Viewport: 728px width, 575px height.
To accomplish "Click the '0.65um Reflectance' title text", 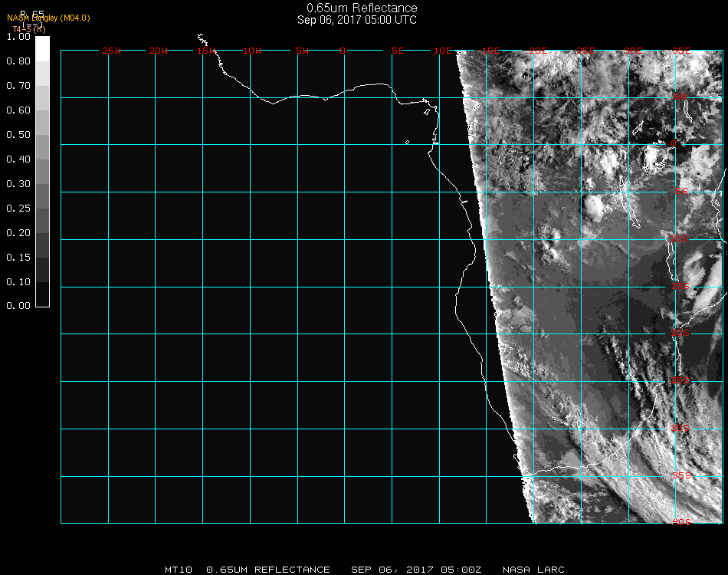I will [x=362, y=8].
